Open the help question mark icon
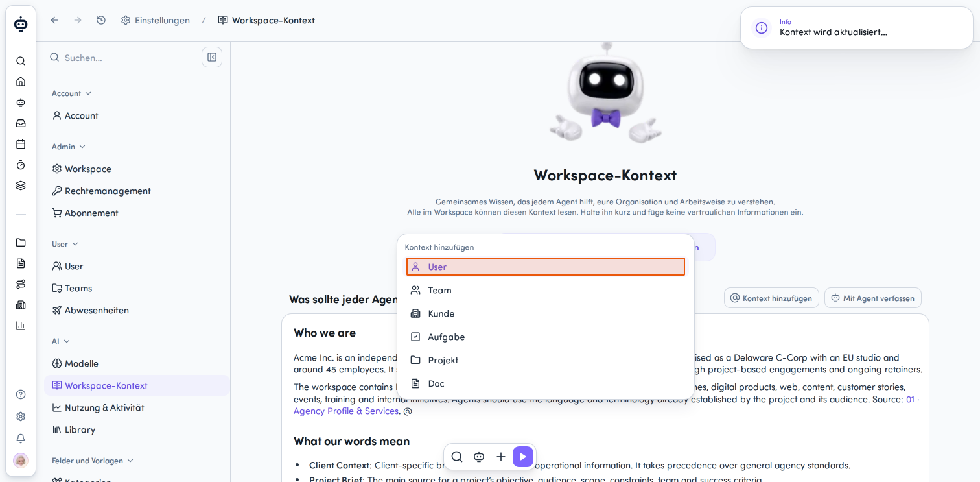The height and width of the screenshot is (482, 980). 21,394
